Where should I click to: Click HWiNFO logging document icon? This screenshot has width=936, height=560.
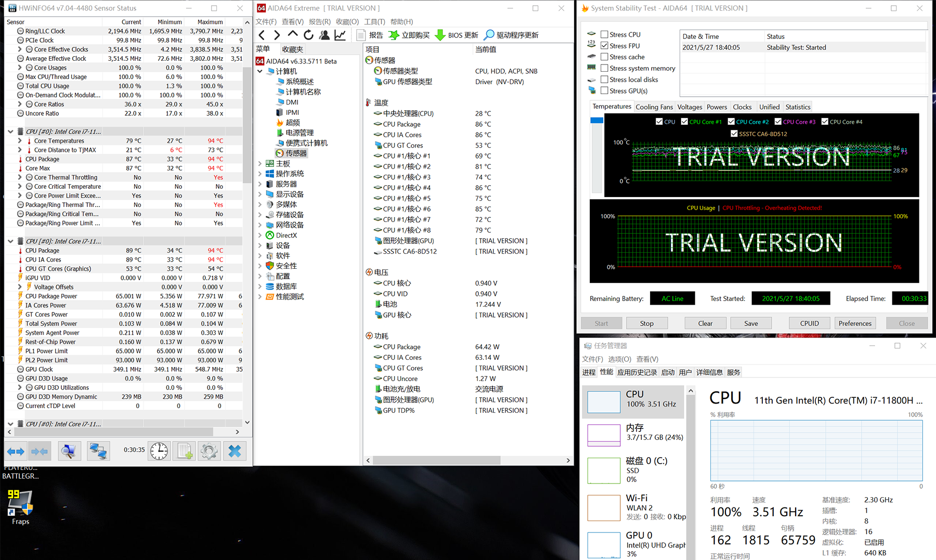[185, 451]
